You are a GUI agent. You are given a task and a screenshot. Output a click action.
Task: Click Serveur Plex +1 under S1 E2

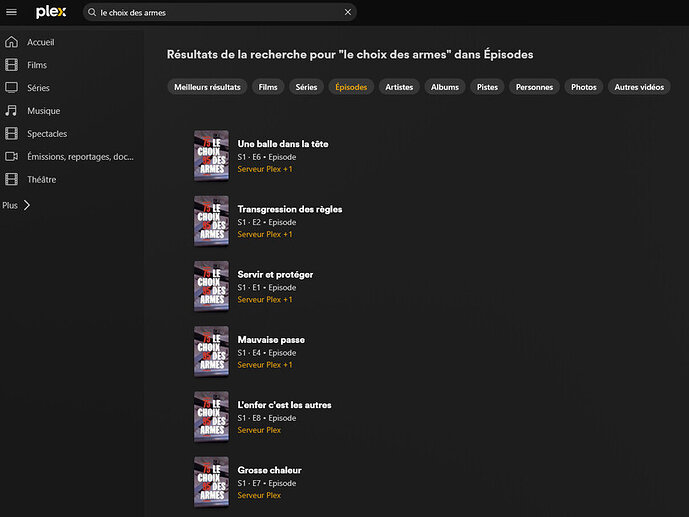pos(265,235)
